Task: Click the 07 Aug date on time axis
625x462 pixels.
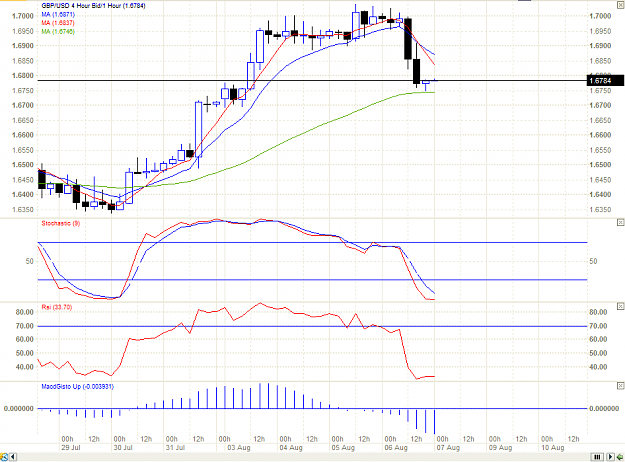Action: click(448, 448)
